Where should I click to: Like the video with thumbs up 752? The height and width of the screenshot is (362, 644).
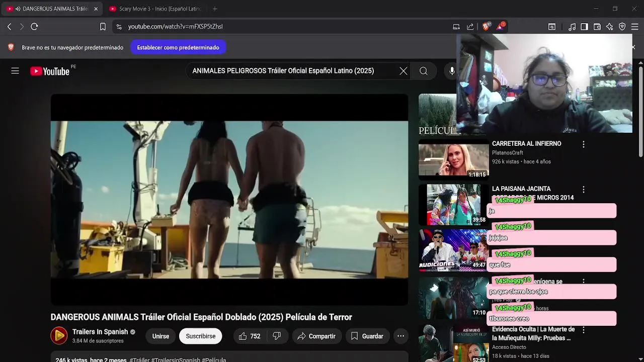250,336
